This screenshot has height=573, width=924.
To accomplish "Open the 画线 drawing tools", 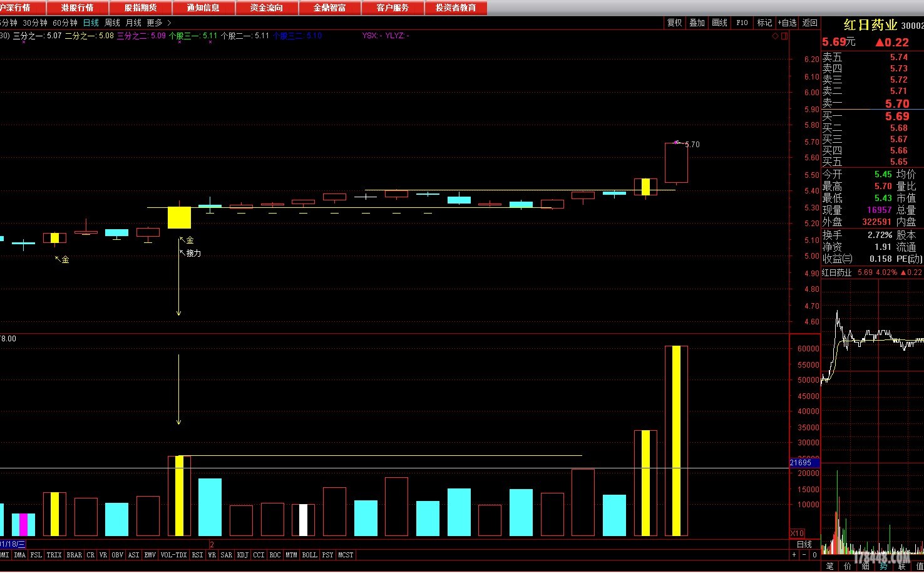I will 719,23.
